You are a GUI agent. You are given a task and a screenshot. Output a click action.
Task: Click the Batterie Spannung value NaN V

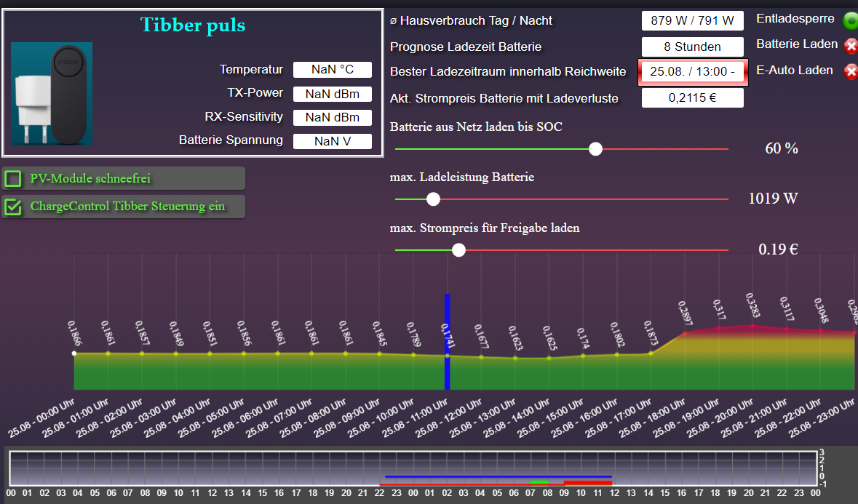(x=332, y=141)
